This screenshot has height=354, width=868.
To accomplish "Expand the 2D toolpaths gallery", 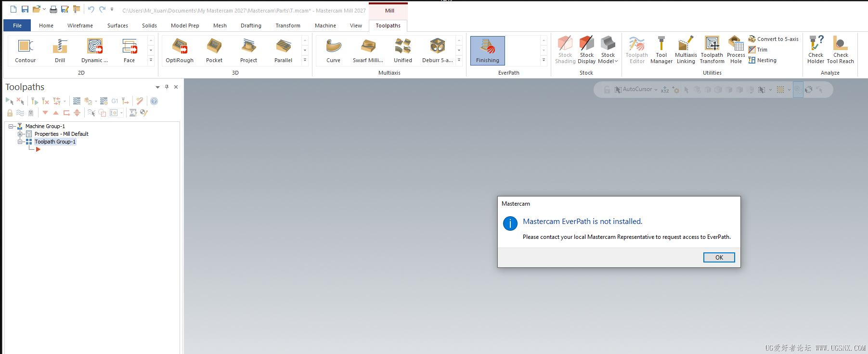I will point(151,60).
